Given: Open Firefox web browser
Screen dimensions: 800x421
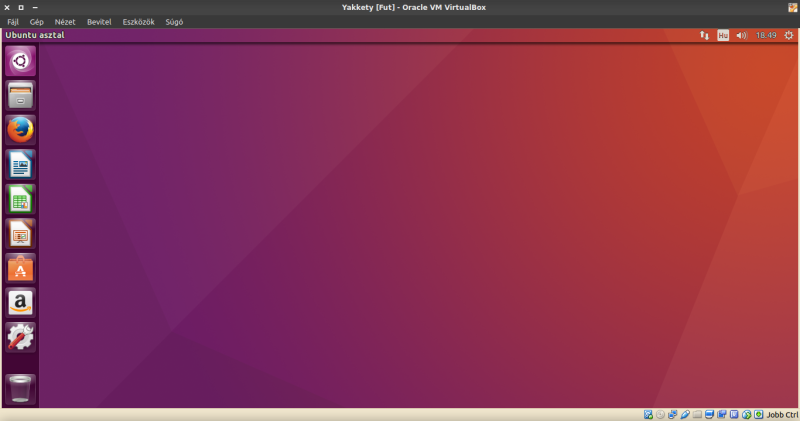Looking at the screenshot, I should (21, 130).
